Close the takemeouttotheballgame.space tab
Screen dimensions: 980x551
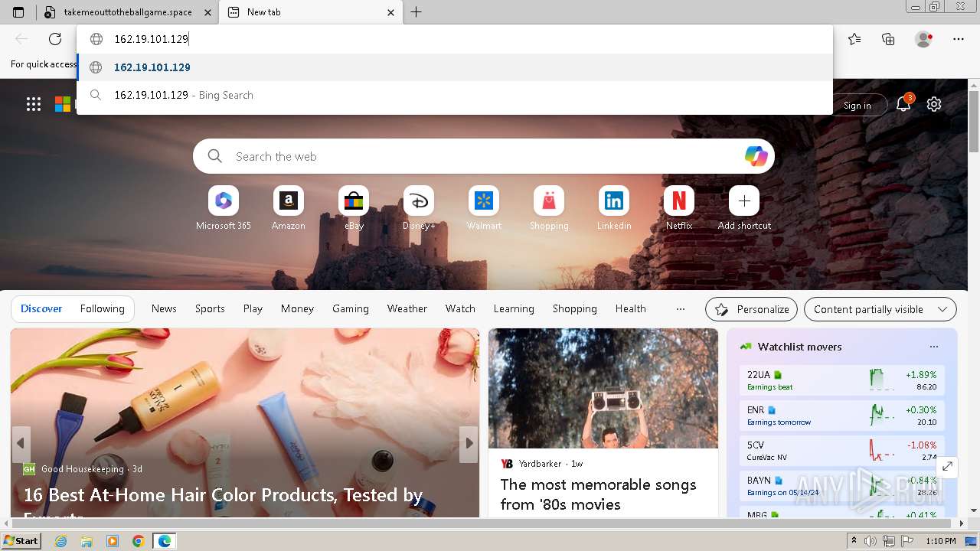point(207,12)
